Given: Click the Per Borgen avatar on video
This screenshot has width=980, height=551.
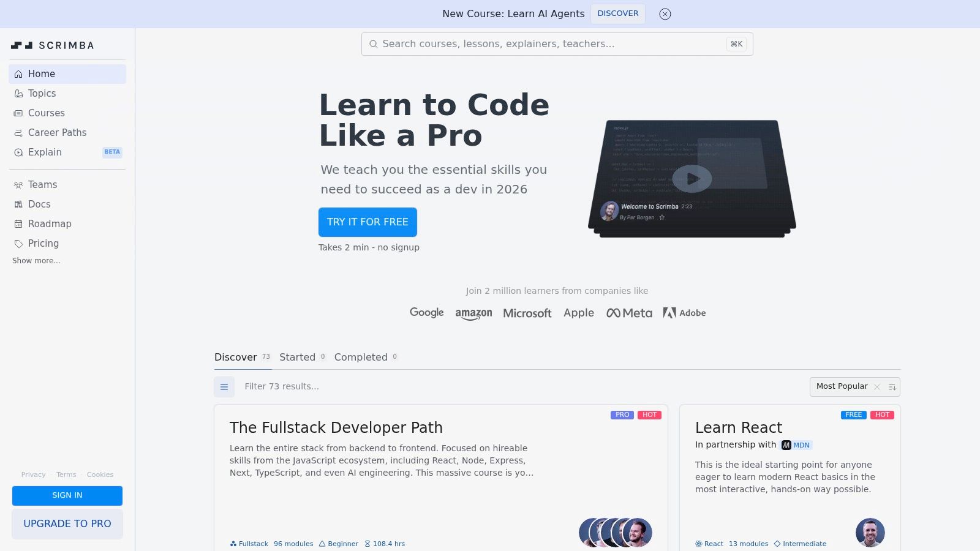Looking at the screenshot, I should pyautogui.click(x=609, y=211).
